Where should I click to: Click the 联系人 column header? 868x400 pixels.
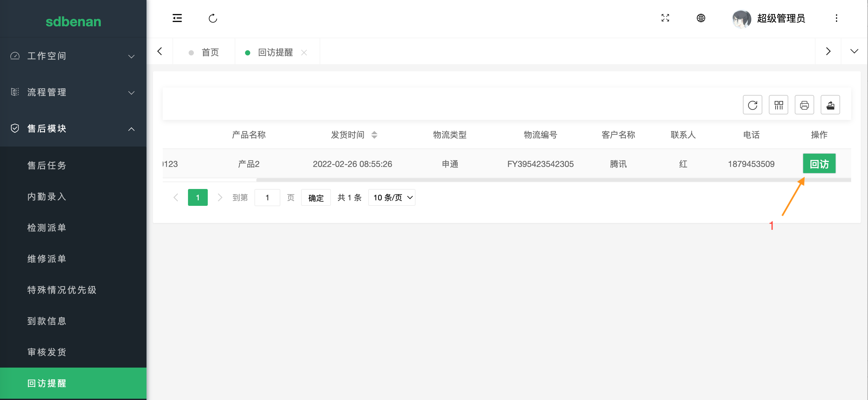coord(683,135)
